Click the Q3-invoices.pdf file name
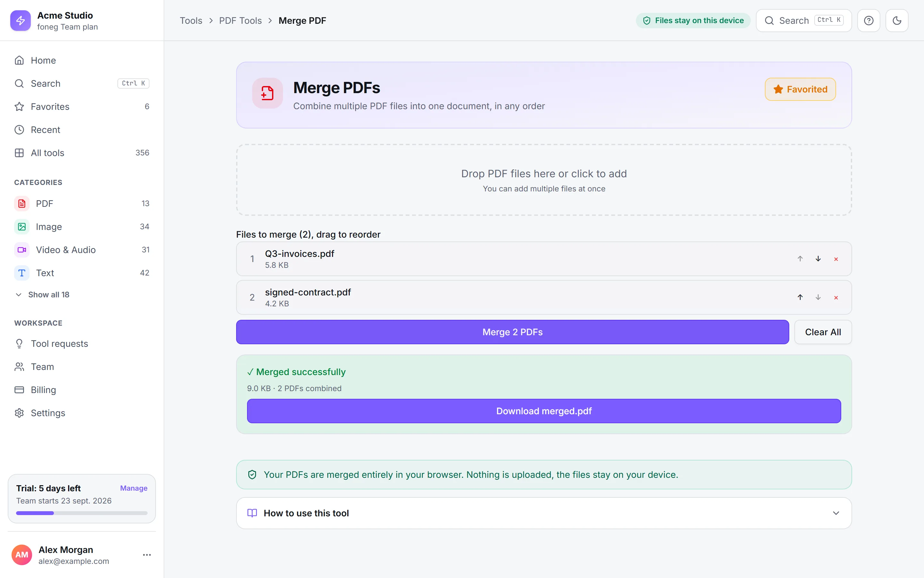 (299, 254)
